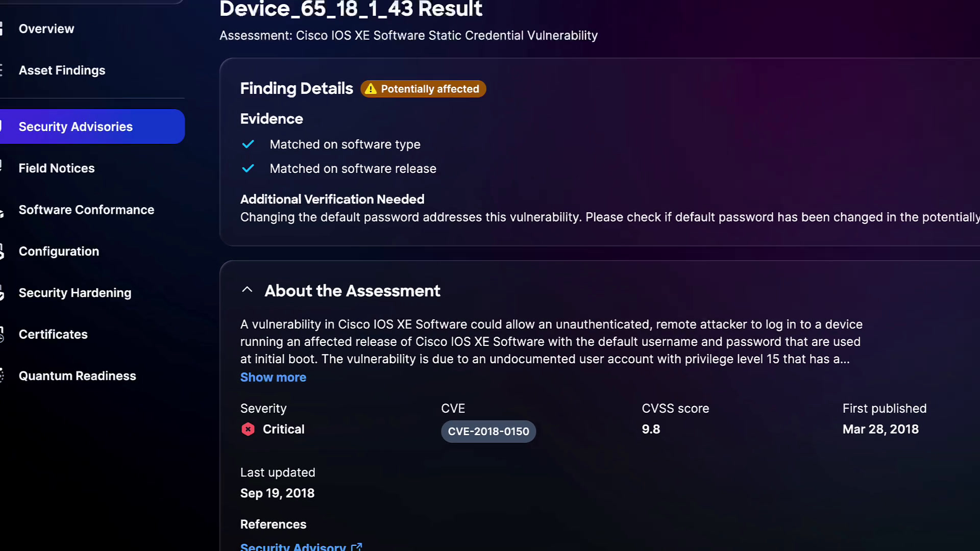Click the warning icon in Potentially affected badge

(x=371, y=89)
